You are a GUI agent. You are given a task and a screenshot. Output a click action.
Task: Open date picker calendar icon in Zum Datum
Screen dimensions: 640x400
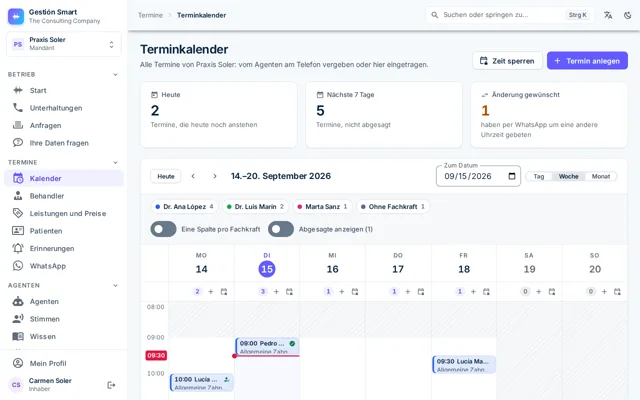(x=512, y=176)
